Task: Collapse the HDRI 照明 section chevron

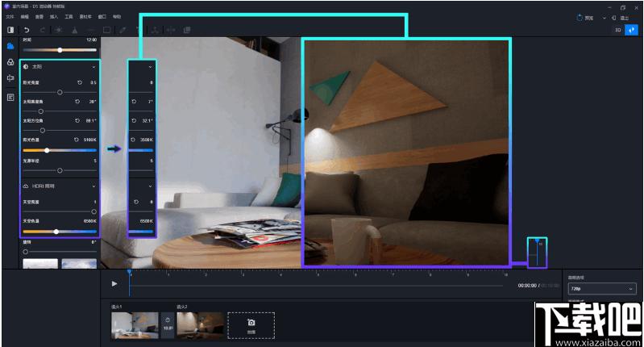Action: pyautogui.click(x=93, y=186)
